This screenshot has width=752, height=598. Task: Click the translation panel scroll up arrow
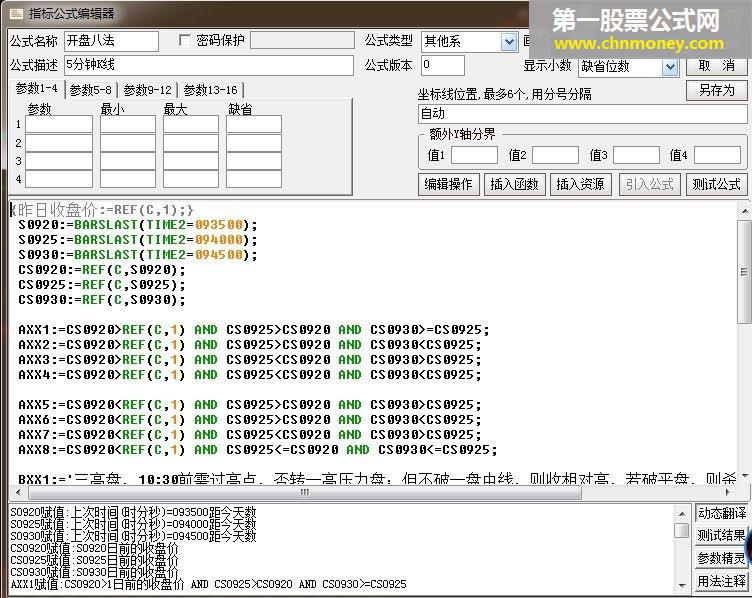682,513
